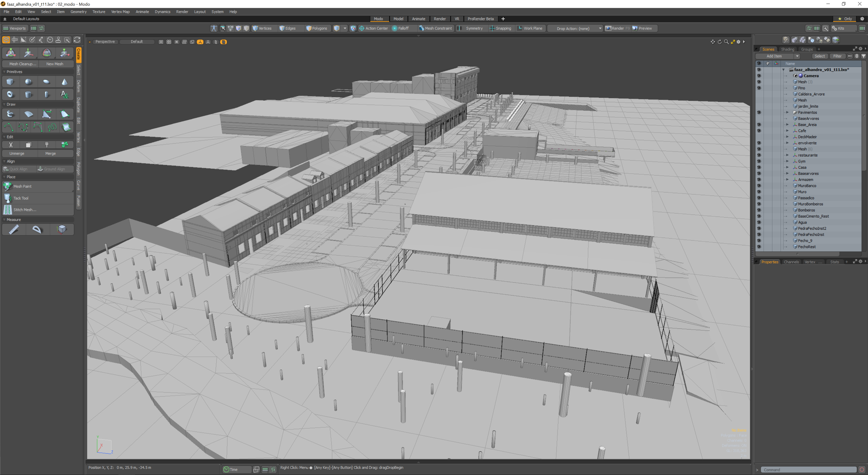Choose the Cone primitive tool
This screenshot has height=475, width=868.
[x=65, y=82]
